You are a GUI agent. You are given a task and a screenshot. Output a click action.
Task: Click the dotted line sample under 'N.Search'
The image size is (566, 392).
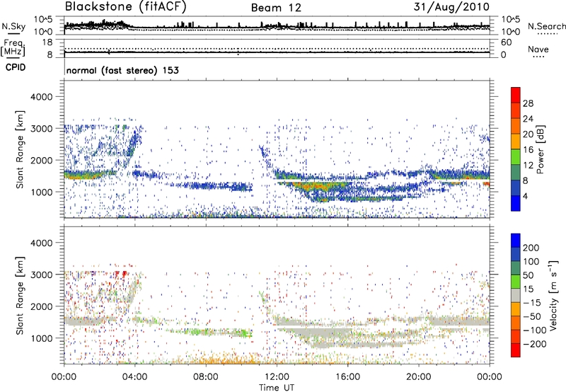[548, 34]
